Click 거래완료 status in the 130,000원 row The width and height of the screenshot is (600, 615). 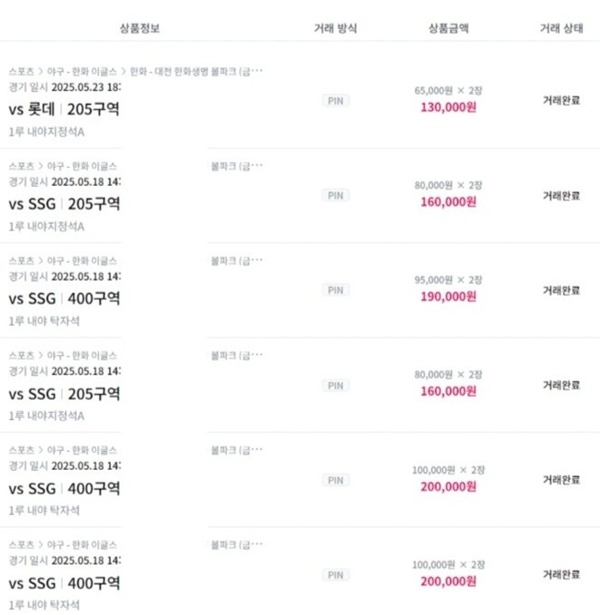click(561, 100)
